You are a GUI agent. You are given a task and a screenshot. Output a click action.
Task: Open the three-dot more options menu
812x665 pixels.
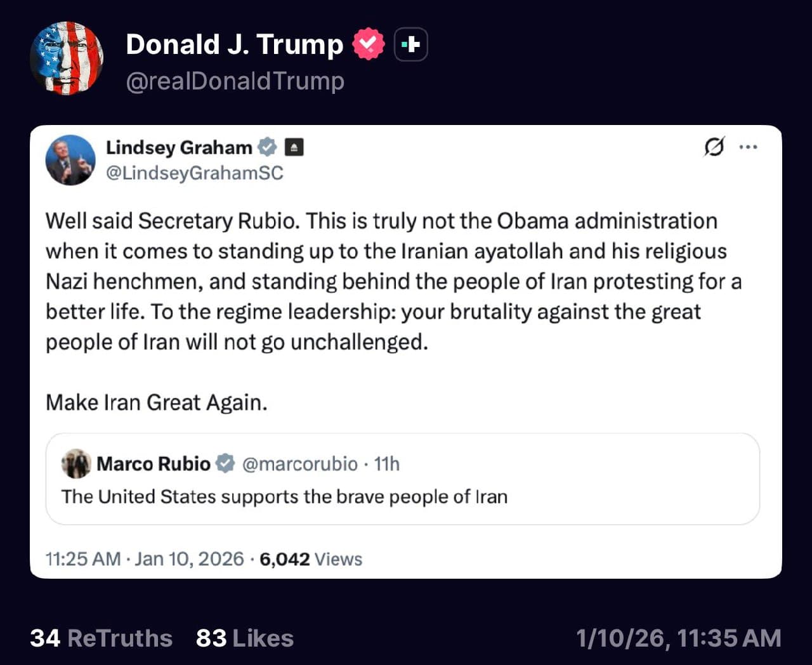(x=749, y=147)
